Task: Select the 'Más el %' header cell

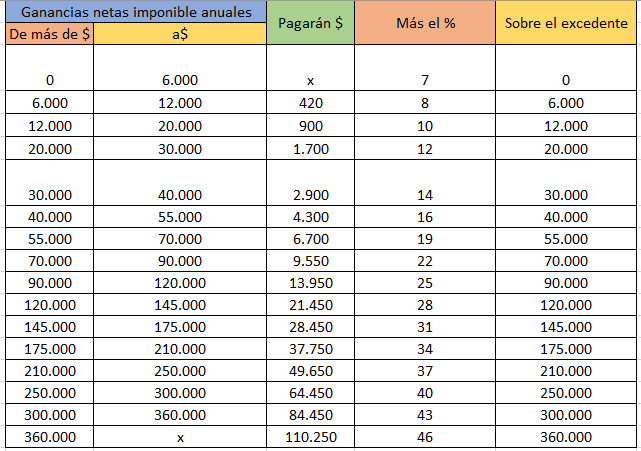Action: [x=425, y=22]
